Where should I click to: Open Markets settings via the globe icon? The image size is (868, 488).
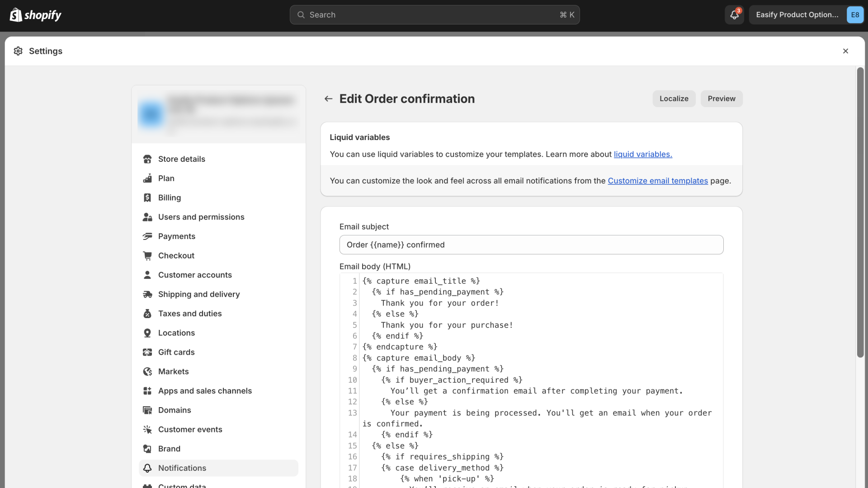coord(148,371)
